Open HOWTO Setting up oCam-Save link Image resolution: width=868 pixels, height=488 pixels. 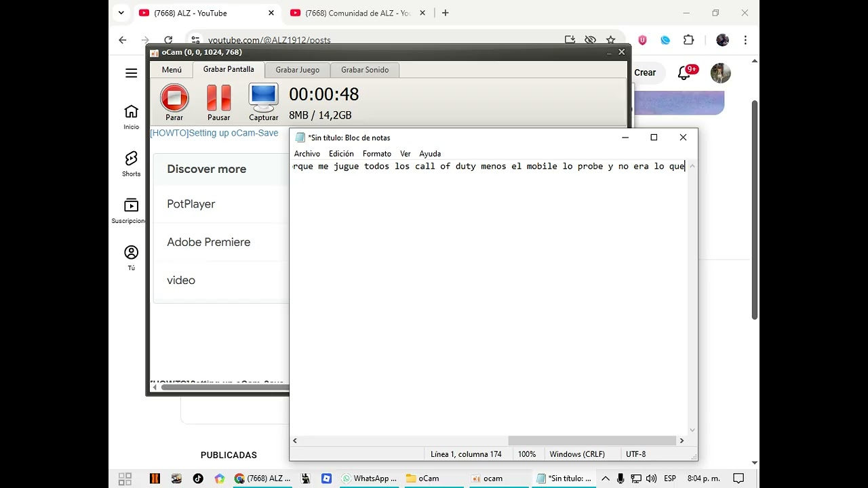pos(214,133)
